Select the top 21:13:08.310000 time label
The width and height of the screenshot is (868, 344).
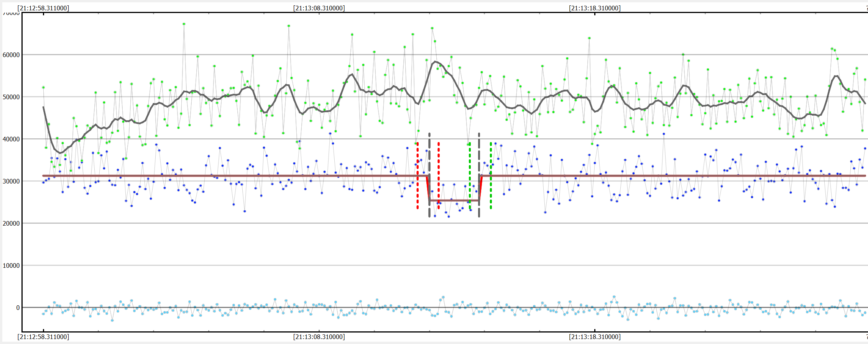(319, 8)
